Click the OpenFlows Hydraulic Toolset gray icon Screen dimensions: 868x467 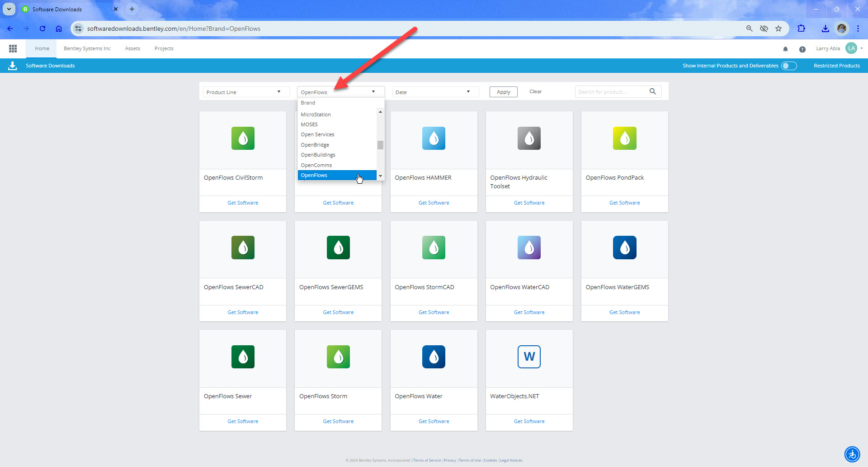(529, 138)
